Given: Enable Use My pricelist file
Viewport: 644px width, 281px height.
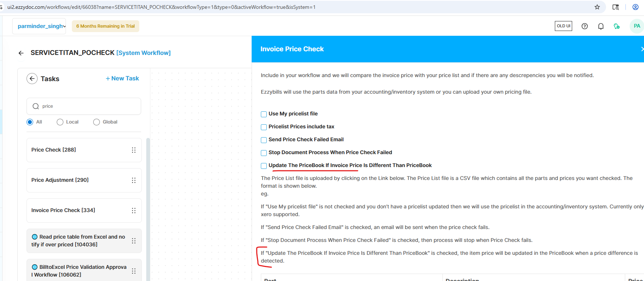Looking at the screenshot, I should point(264,114).
